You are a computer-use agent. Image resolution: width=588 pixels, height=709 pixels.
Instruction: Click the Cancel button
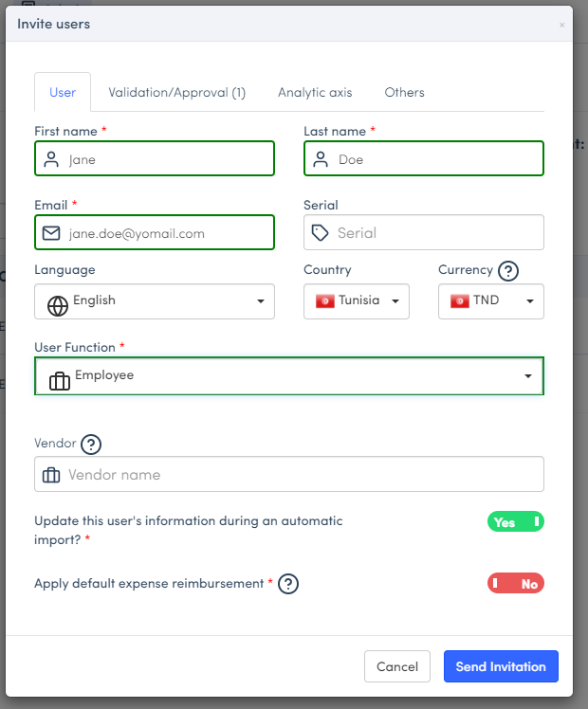click(x=397, y=666)
